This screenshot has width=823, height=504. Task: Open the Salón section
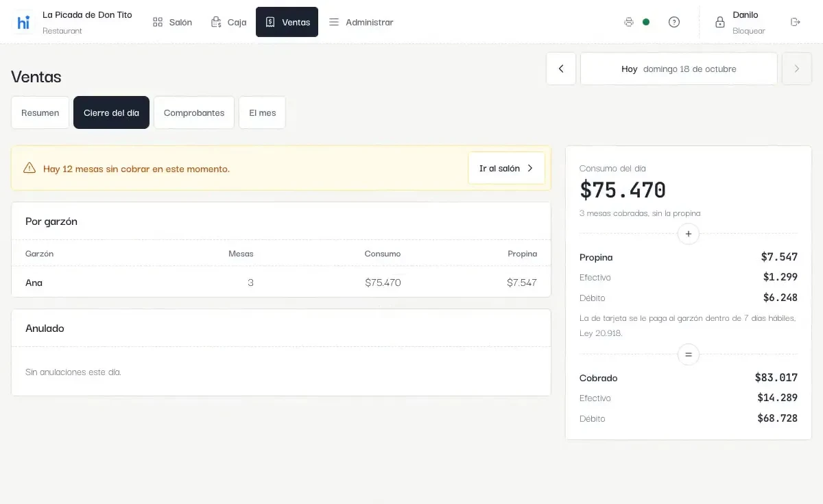173,22
